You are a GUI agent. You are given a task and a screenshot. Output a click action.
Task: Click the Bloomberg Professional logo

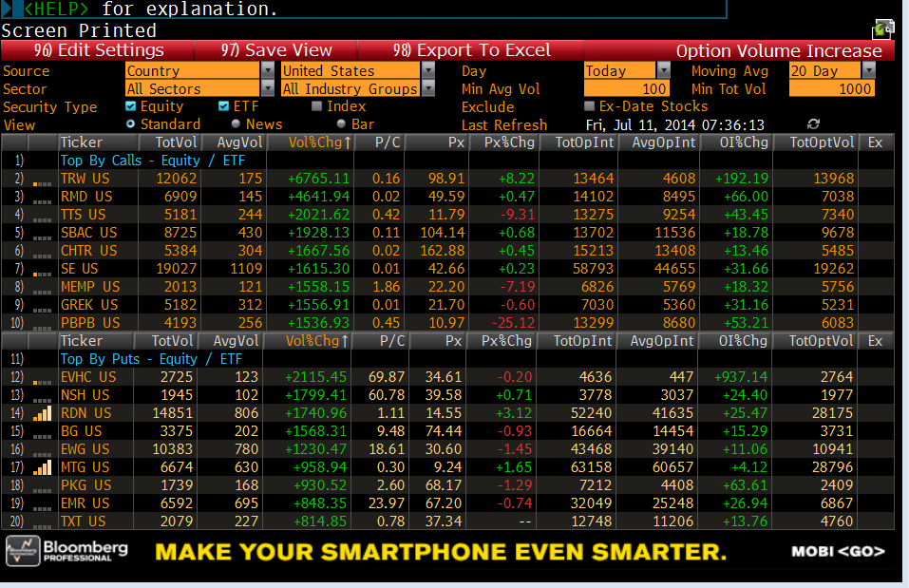pos(66,550)
